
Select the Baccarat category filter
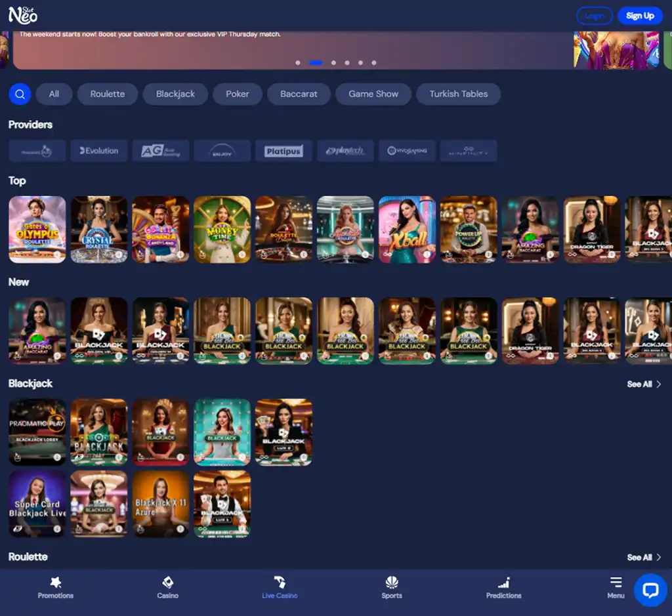pyautogui.click(x=299, y=94)
